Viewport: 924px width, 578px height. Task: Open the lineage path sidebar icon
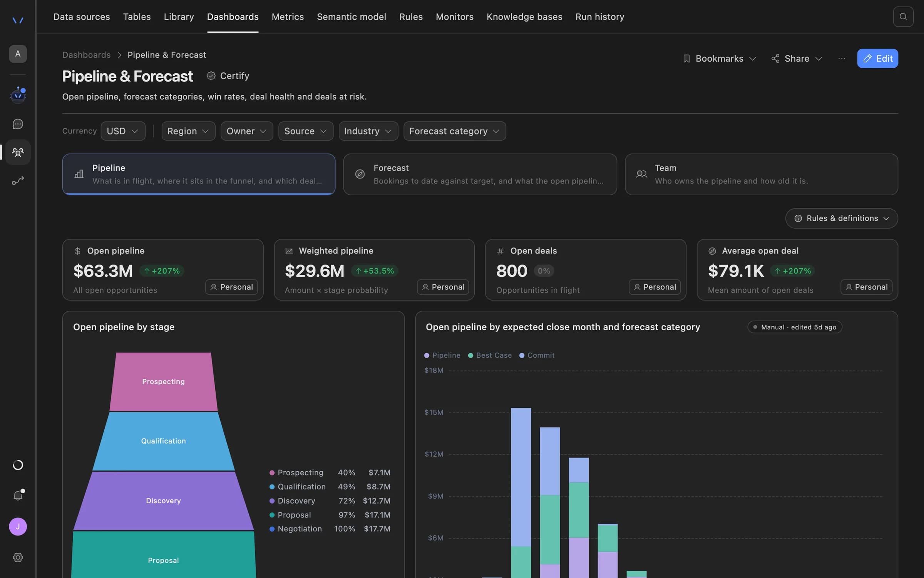[x=18, y=180]
